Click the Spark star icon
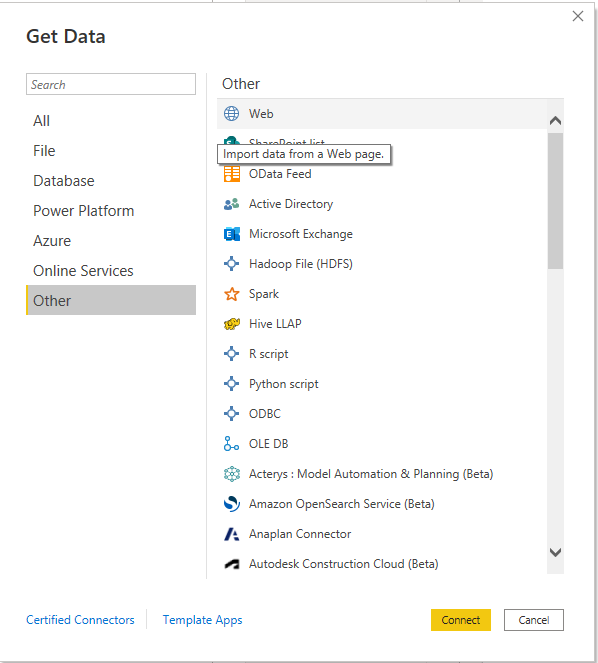This screenshot has width=598, height=663. (x=231, y=294)
